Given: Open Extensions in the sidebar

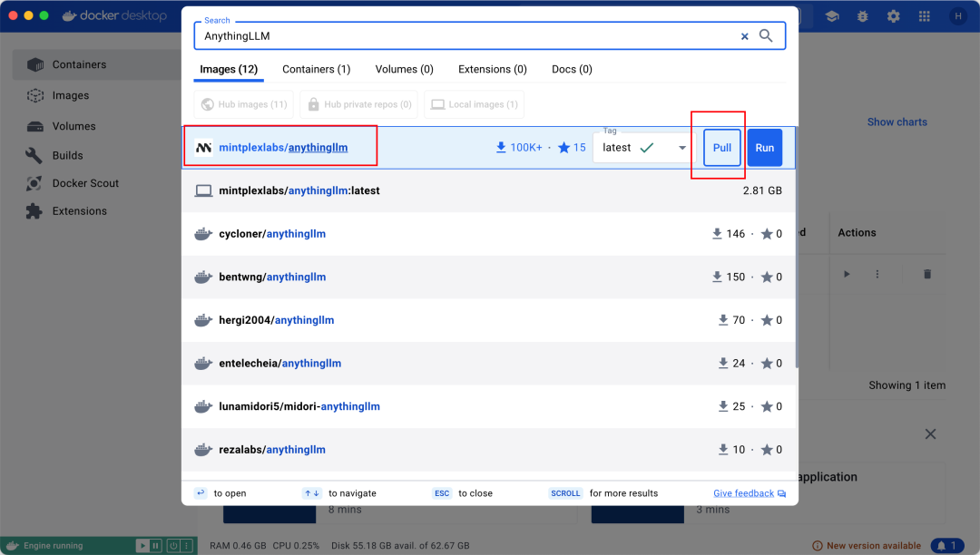Looking at the screenshot, I should pyautogui.click(x=79, y=211).
